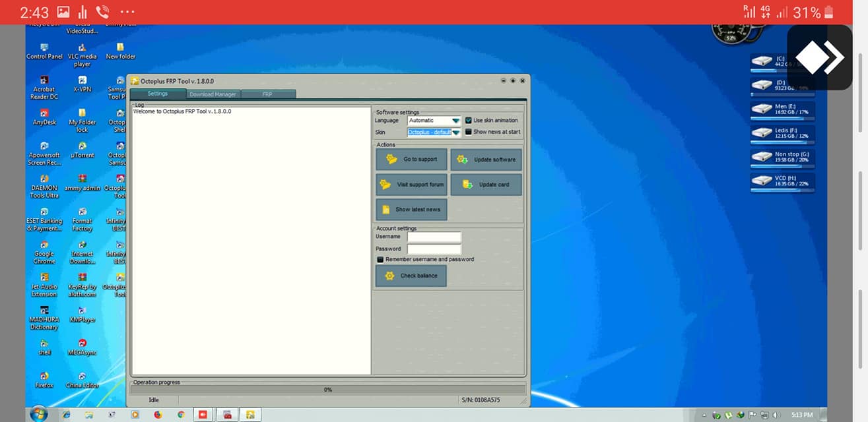The width and height of the screenshot is (868, 422).
Task: Focus the Username input field
Action: coord(434,237)
